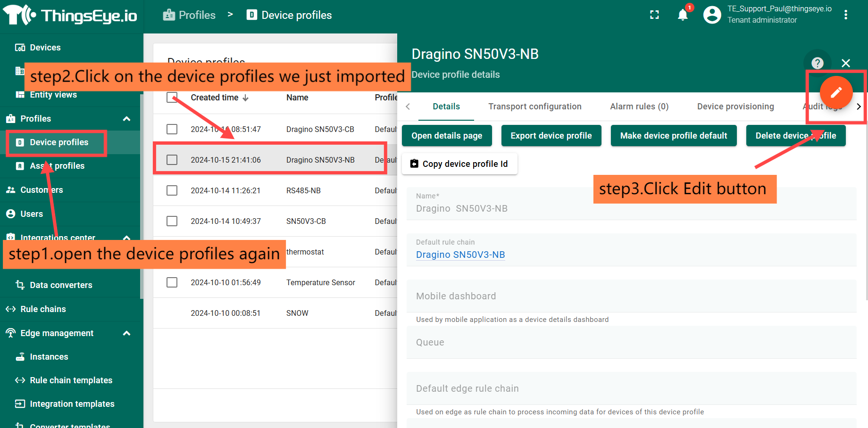Check the Dragino SN50V3-NB row checkbox
Screen dimensions: 868x428
tap(172, 160)
